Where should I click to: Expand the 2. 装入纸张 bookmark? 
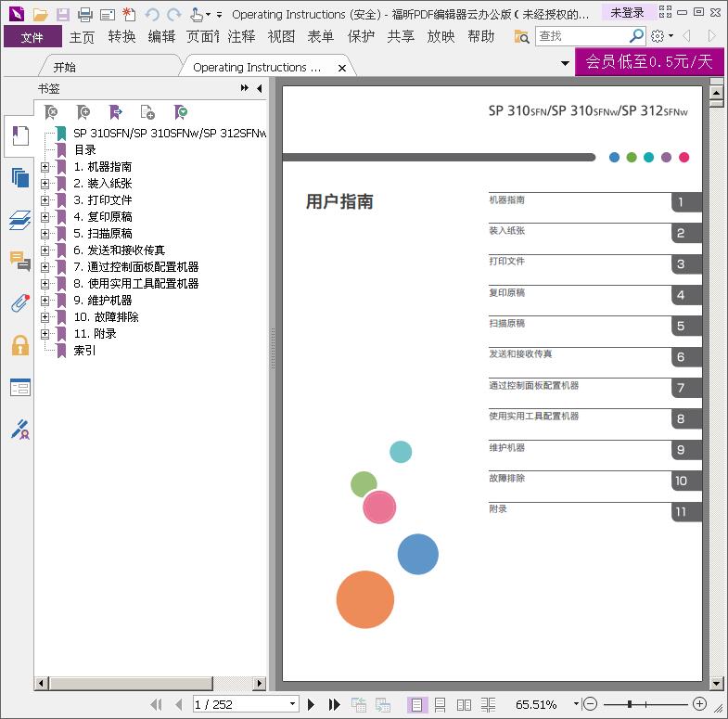coord(45,184)
